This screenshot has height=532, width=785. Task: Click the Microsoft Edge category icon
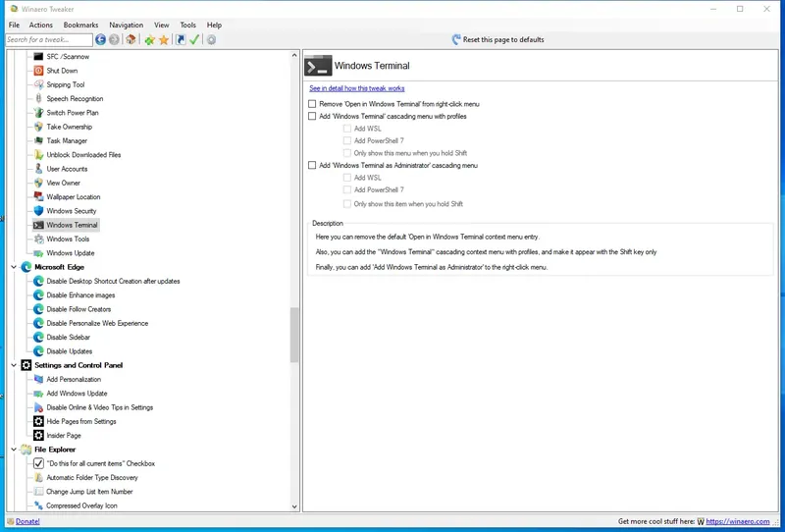pyautogui.click(x=26, y=267)
